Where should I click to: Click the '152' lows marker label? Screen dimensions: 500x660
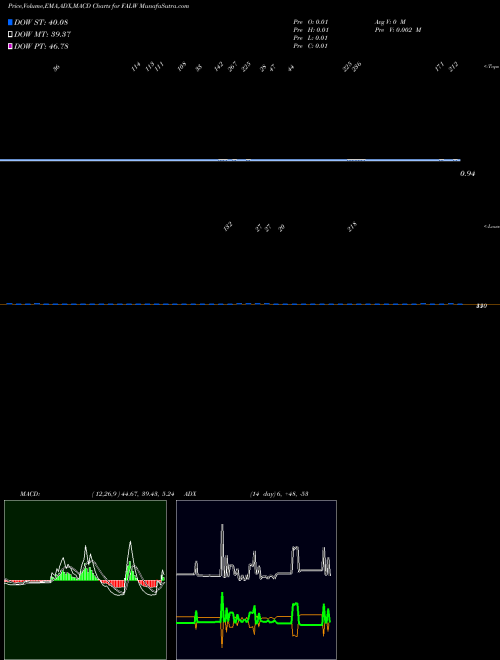click(x=228, y=227)
